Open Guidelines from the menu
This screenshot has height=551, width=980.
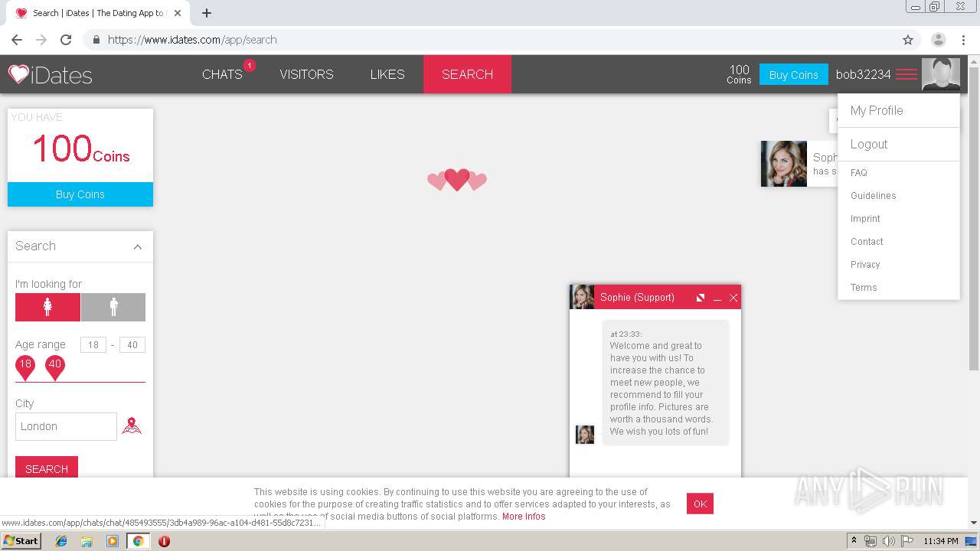click(873, 196)
